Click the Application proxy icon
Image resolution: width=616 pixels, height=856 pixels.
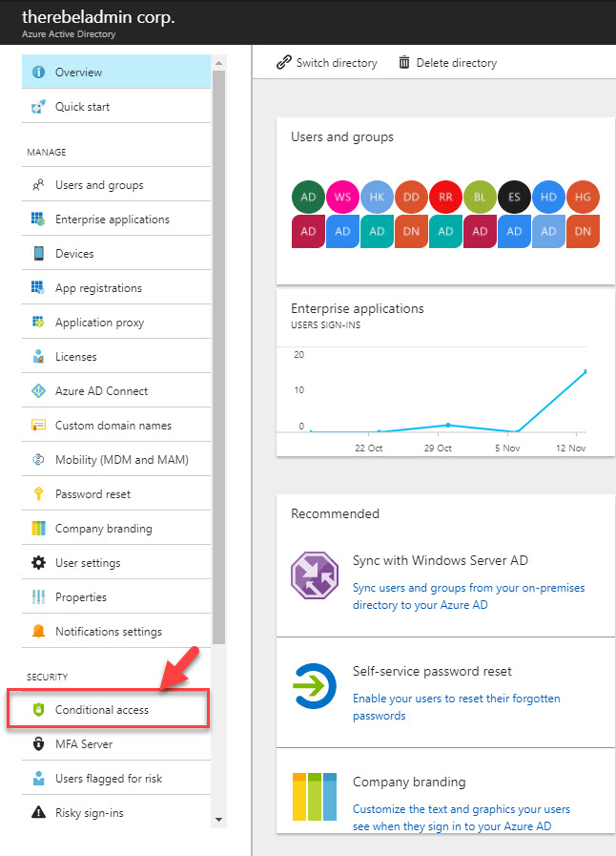click(38, 323)
